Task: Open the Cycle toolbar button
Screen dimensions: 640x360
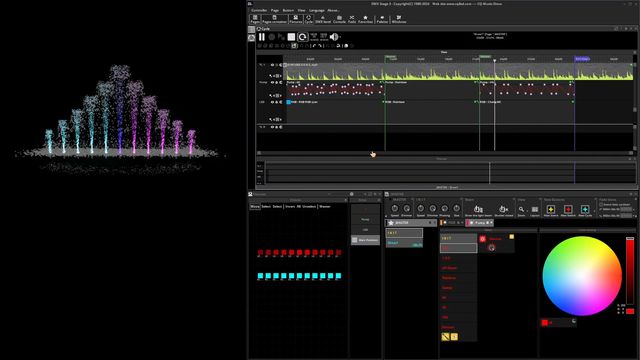Action: click(309, 19)
